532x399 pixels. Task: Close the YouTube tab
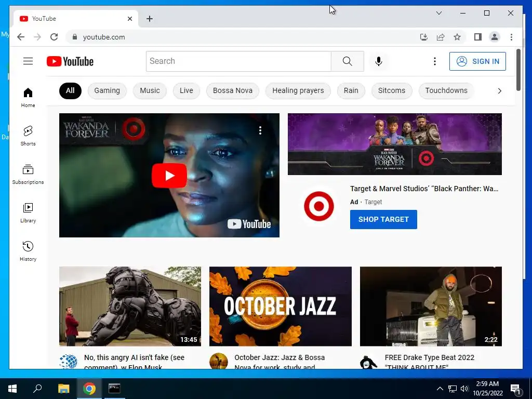(x=129, y=19)
